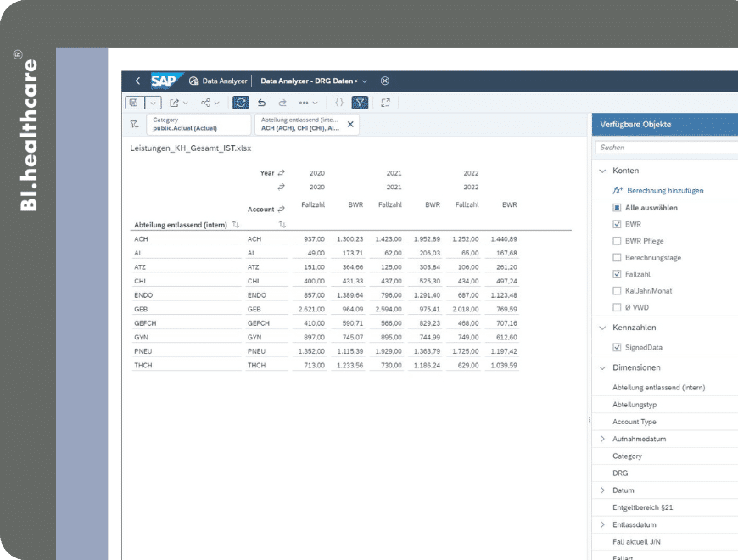Select the Account Type dimension
The width and height of the screenshot is (738, 560).
click(x=634, y=422)
